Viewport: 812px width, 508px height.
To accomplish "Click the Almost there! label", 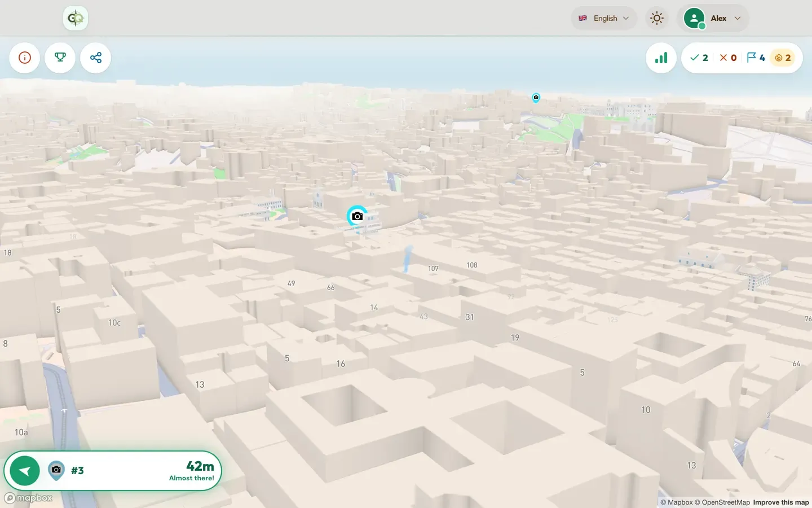I will click(x=192, y=478).
